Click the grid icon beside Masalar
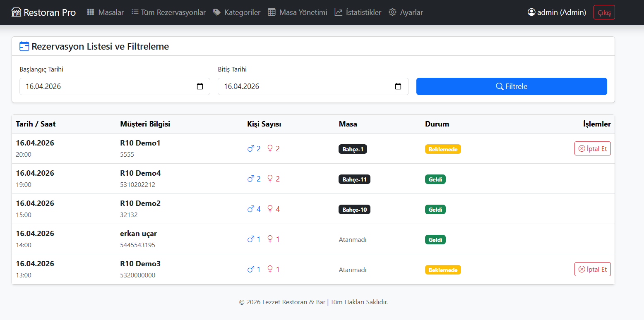This screenshot has width=644, height=320. point(91,12)
